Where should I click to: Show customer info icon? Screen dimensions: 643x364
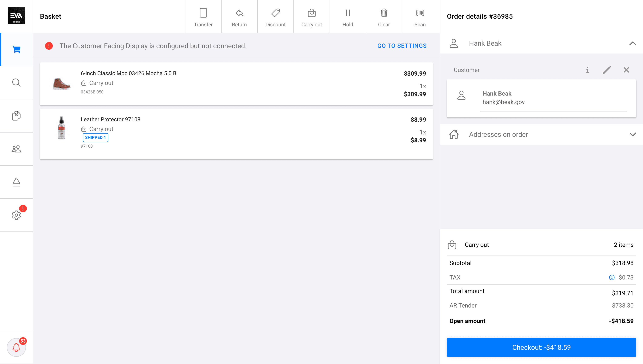pos(587,70)
